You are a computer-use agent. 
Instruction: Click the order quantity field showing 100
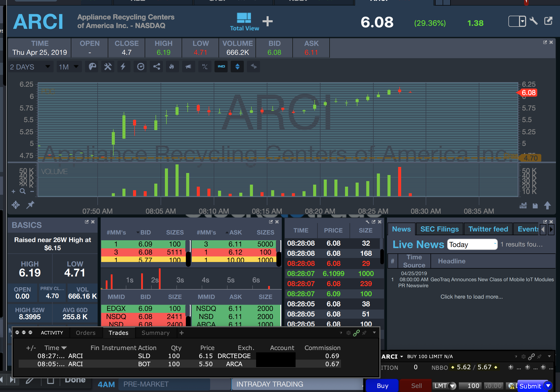click(471, 386)
